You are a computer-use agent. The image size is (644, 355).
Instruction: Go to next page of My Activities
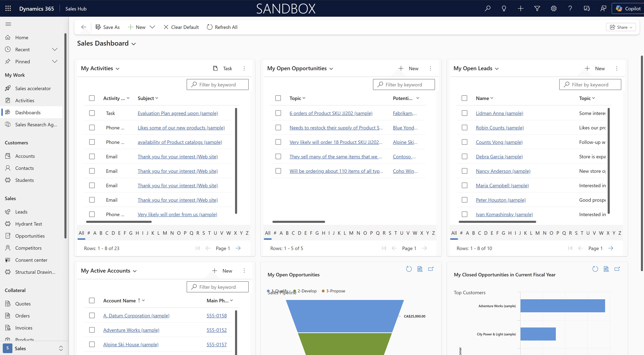(238, 248)
